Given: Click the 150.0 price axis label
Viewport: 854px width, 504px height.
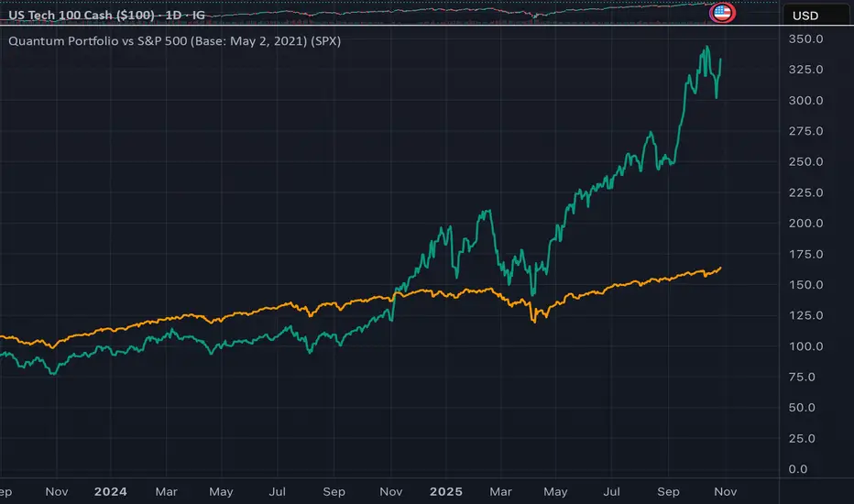Looking at the screenshot, I should 805,284.
